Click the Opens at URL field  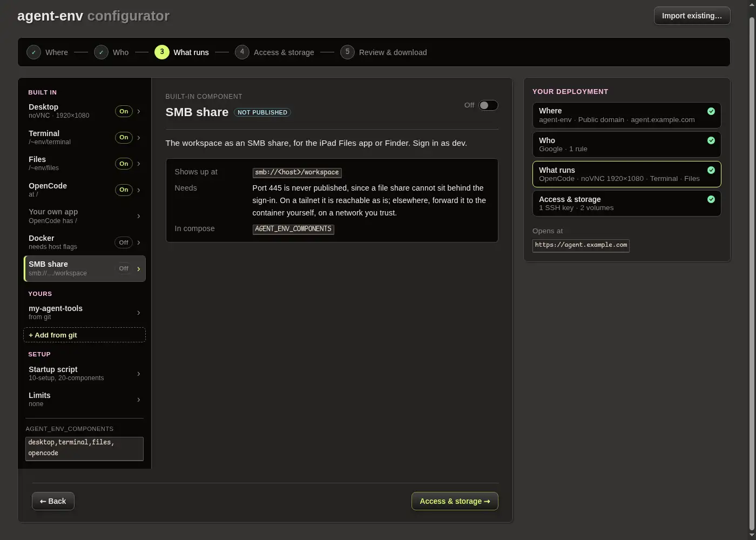[x=581, y=245]
